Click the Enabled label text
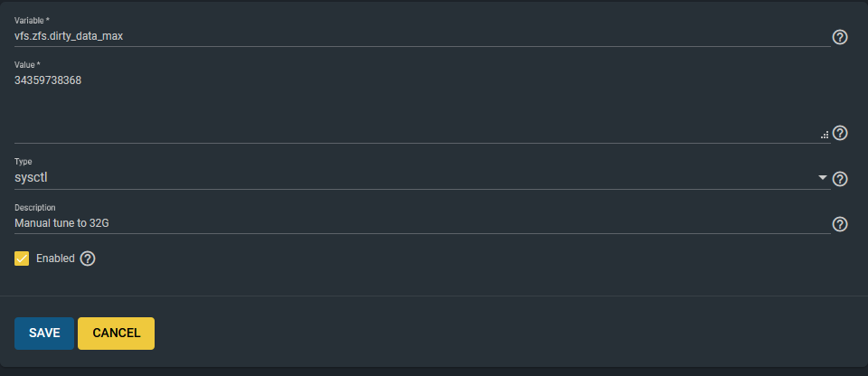Screen dimensions: 868x376 click(55, 258)
